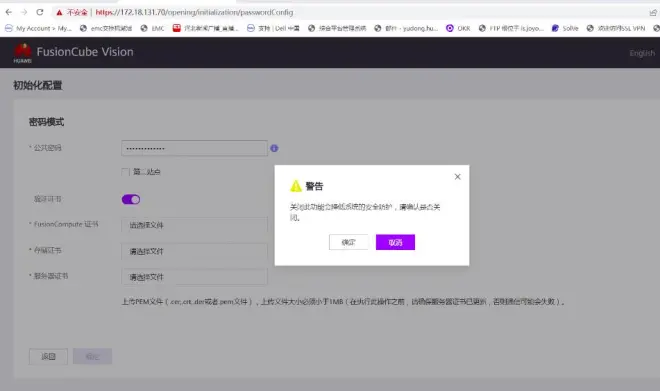Screen dimensions: 660x391
Task: Click the purple cancel button in dialog
Action: [395, 242]
